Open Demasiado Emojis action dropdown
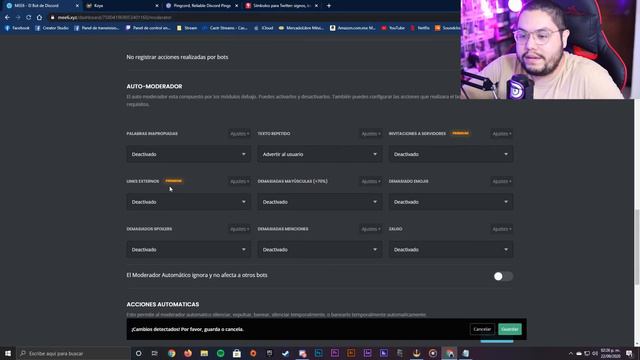The width and height of the screenshot is (640, 360). (451, 202)
